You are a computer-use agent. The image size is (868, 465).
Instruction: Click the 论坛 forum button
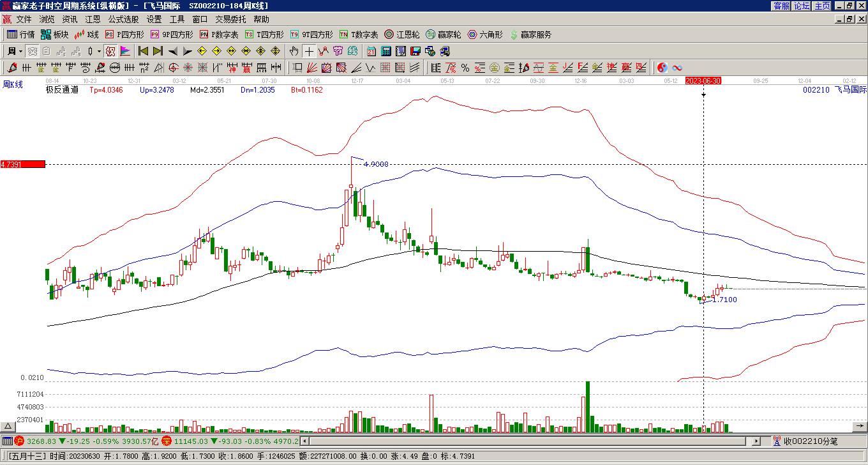pos(802,5)
